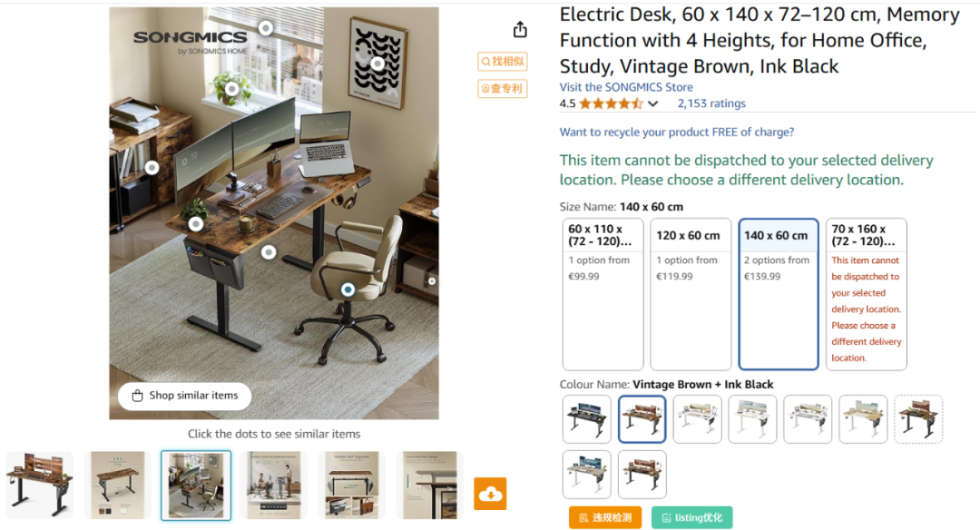Click the similar-item dot on the window blinds

(266, 28)
